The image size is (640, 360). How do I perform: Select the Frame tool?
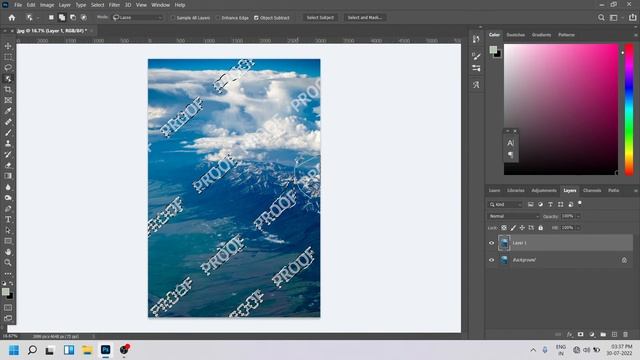[x=8, y=100]
